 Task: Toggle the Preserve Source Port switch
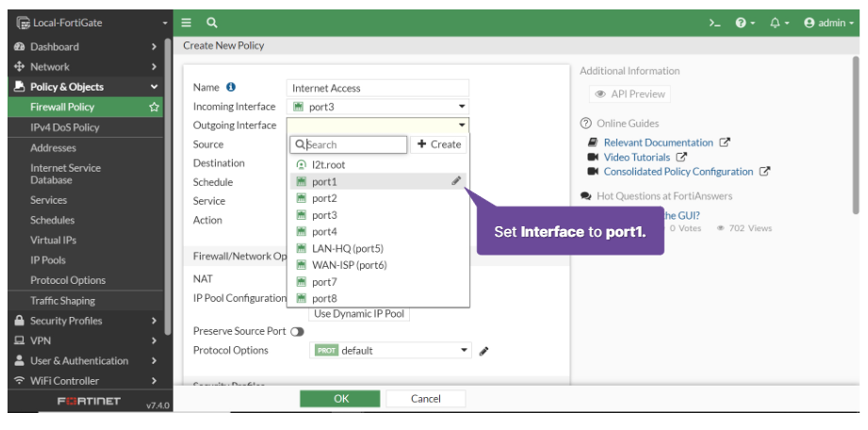click(x=297, y=331)
